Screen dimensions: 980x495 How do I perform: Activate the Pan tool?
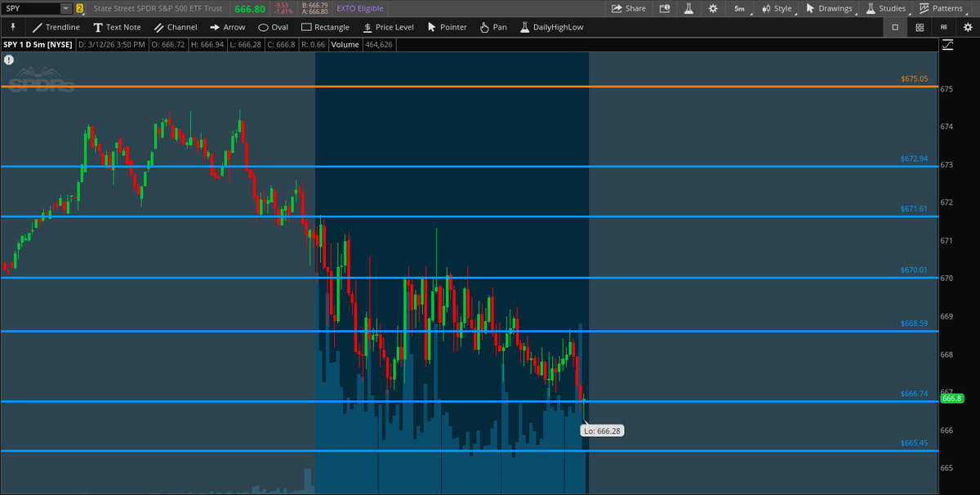493,27
